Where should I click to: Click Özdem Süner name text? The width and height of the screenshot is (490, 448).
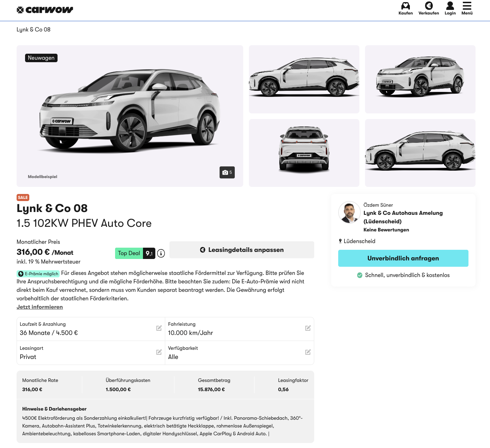coord(378,205)
